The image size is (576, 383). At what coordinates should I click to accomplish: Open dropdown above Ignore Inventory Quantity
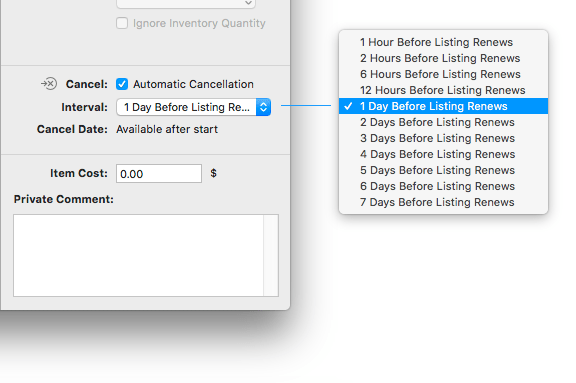pos(186,3)
